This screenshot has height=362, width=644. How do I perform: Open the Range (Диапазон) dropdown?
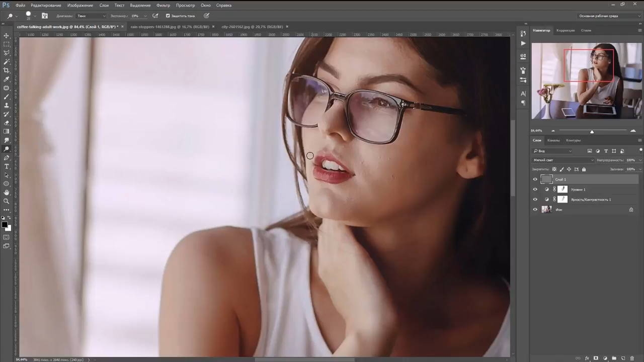click(91, 16)
